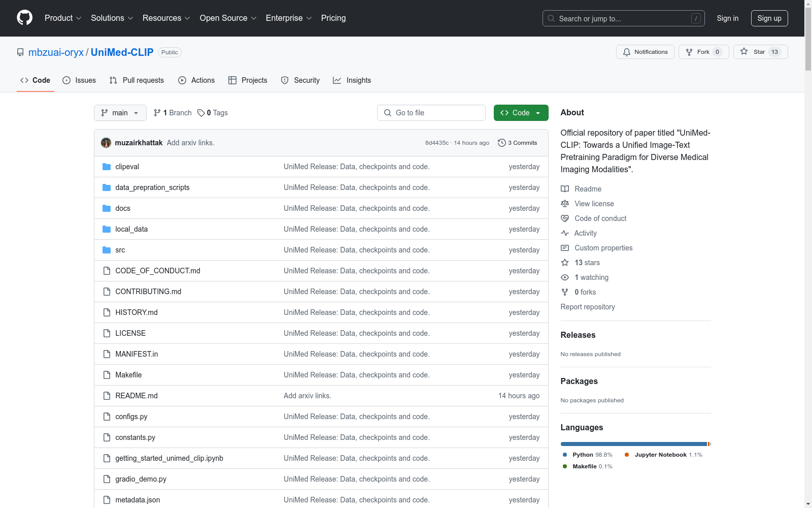The height and width of the screenshot is (508, 812).
Task: Click Report repository link
Action: coord(588,307)
